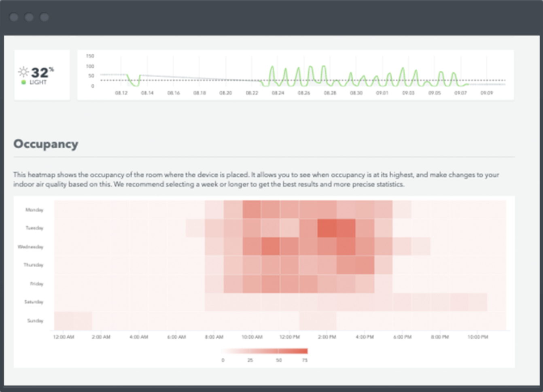Click the 08.14 date on light chart
The width and height of the screenshot is (543, 392).
(147, 93)
